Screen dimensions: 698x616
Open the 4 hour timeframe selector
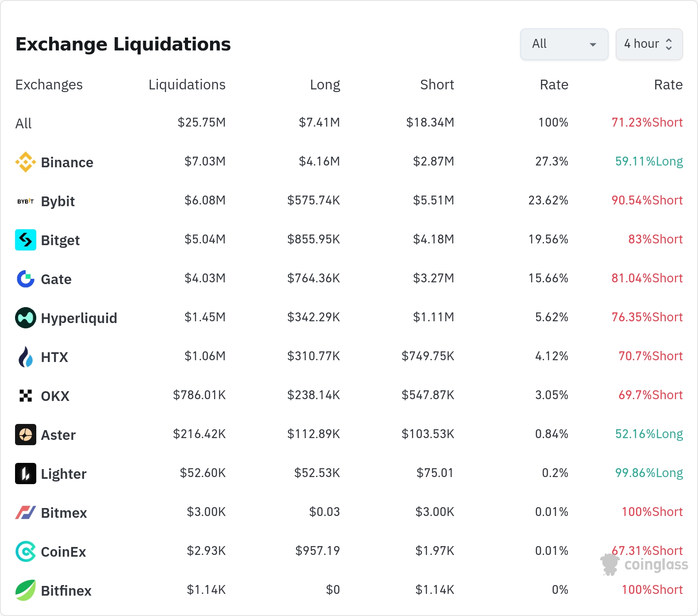(x=649, y=44)
